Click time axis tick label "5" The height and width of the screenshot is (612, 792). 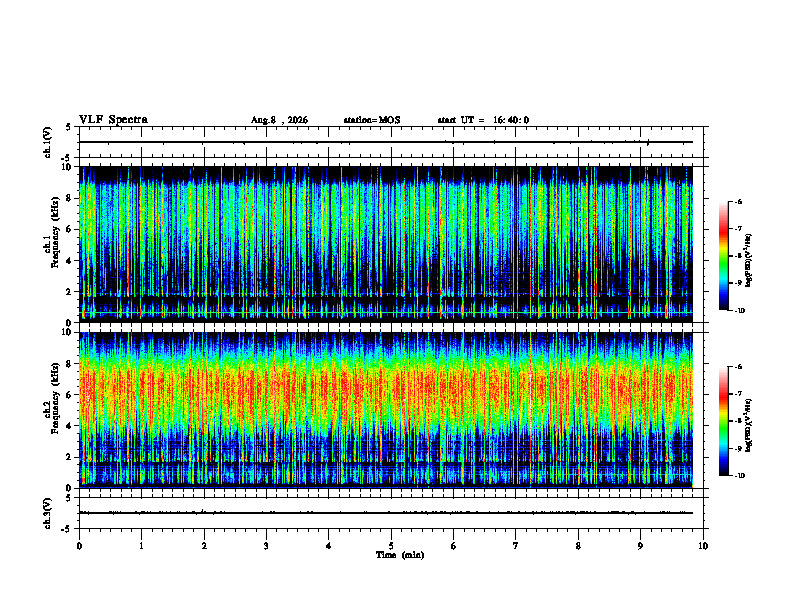(391, 546)
